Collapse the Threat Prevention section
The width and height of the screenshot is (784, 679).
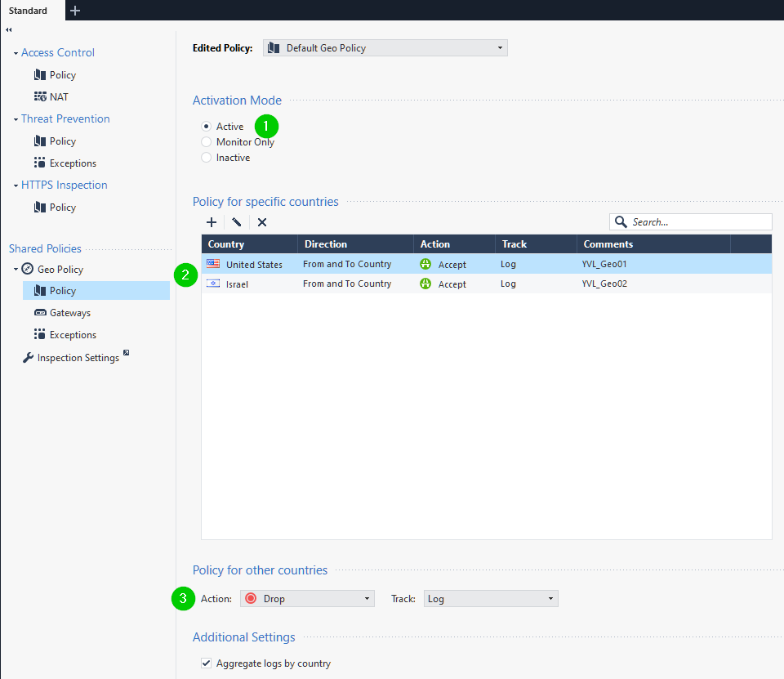click(16, 119)
